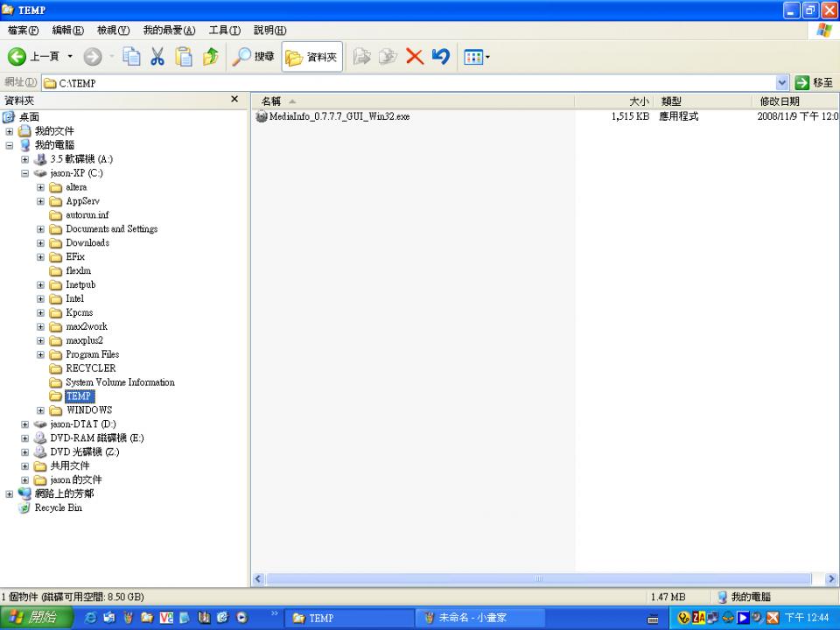The width and height of the screenshot is (840, 630).
Task: Select MediaInfo_0.7.7.7_GUI_Win32.exe file
Action: [x=339, y=116]
